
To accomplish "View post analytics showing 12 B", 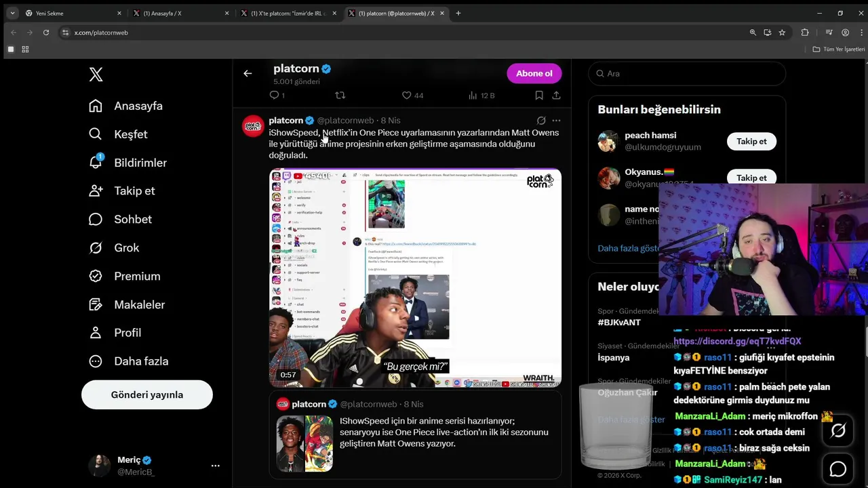I will [x=481, y=96].
